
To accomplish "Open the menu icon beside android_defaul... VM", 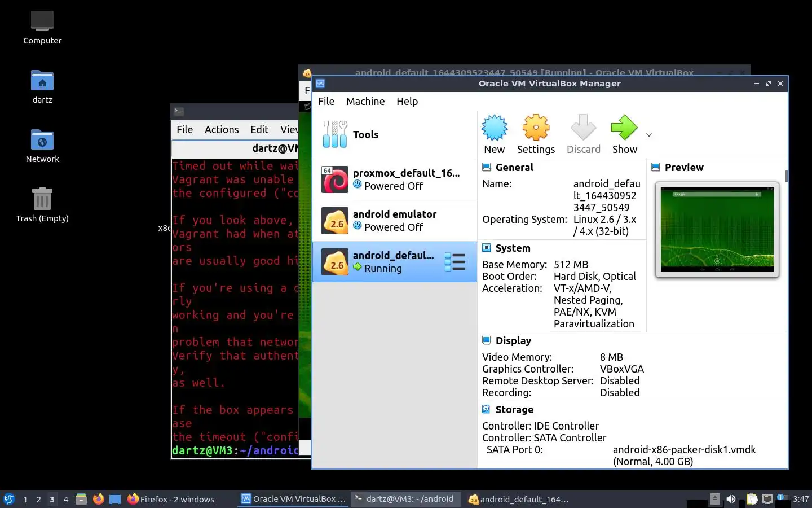I will pyautogui.click(x=455, y=262).
